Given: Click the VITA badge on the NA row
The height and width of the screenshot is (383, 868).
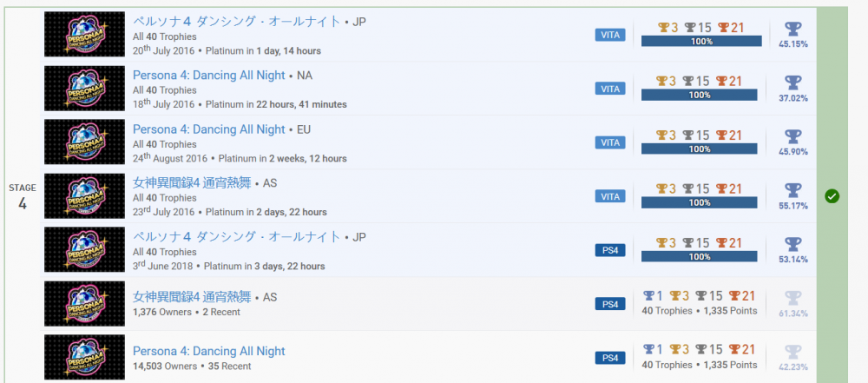Looking at the screenshot, I should pyautogui.click(x=610, y=89).
